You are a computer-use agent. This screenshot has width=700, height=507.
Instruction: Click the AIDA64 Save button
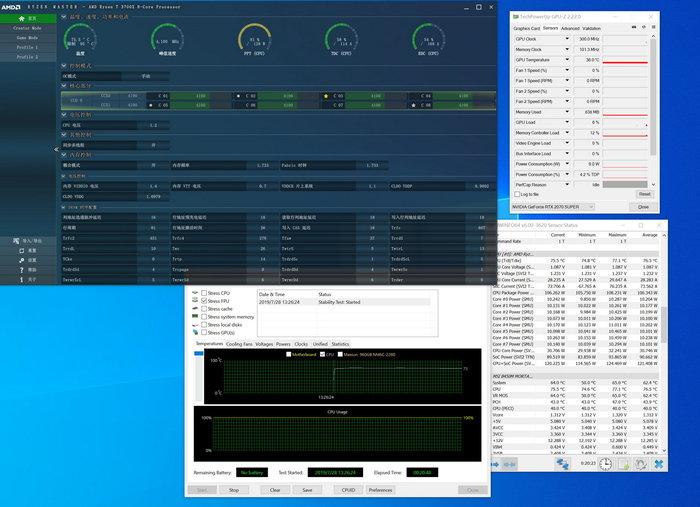[307, 490]
